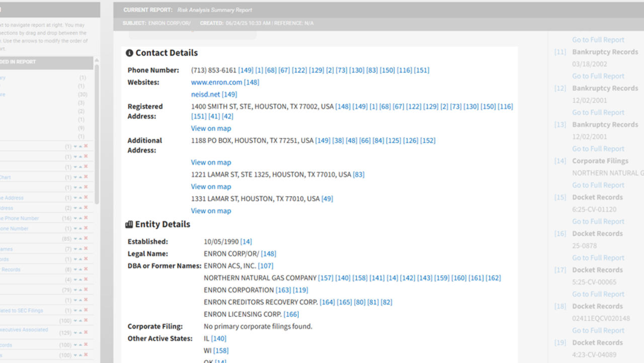Remove the Chart row with red X
Image resolution: width=644 pixels, height=363 pixels.
86,177
